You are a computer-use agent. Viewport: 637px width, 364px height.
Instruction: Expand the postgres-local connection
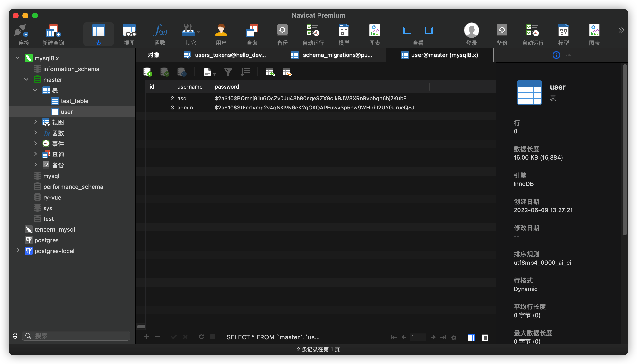18,251
